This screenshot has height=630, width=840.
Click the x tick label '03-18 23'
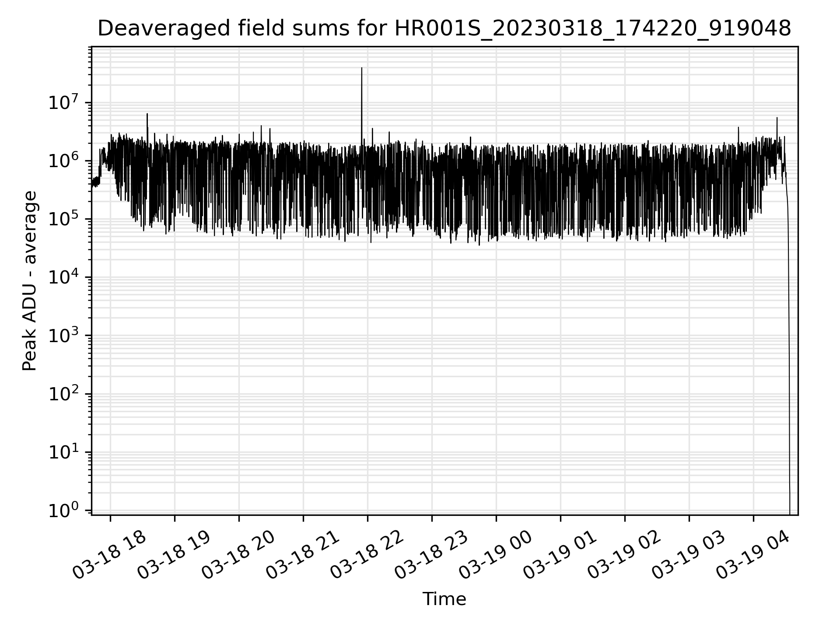click(x=431, y=556)
